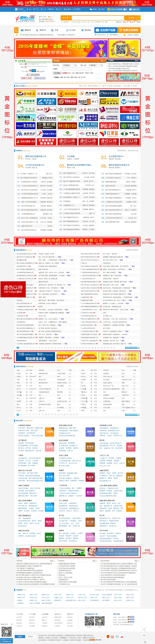This screenshot has width=155, height=644.
Task: Open the 出版类 News category tile
Action: pos(131,492)
